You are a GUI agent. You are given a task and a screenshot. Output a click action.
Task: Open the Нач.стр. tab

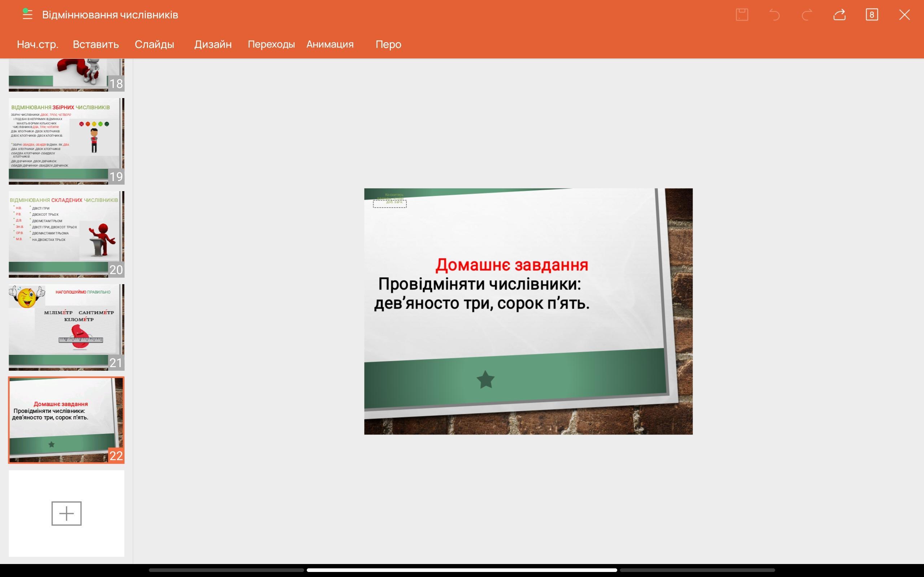click(x=38, y=44)
